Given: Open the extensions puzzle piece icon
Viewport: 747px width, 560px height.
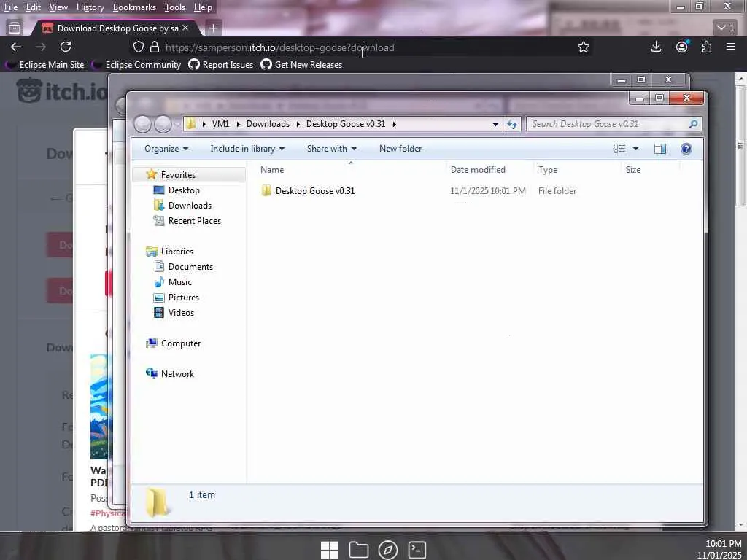Looking at the screenshot, I should pyautogui.click(x=706, y=47).
